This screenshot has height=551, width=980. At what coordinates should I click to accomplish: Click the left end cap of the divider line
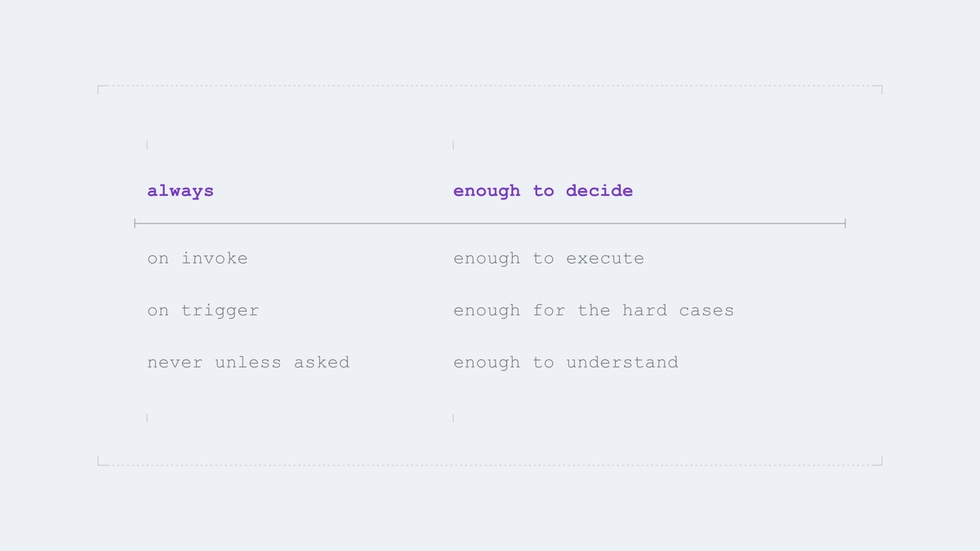click(x=135, y=223)
